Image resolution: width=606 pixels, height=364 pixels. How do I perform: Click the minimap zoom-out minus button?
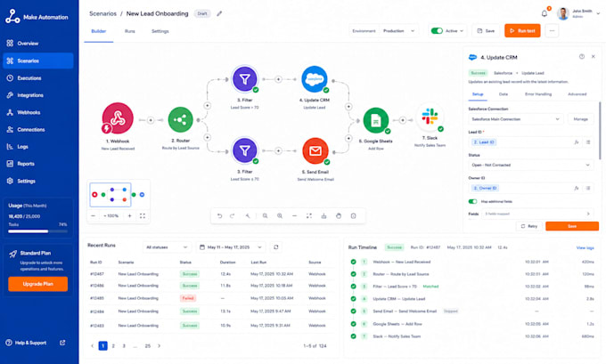93,215
